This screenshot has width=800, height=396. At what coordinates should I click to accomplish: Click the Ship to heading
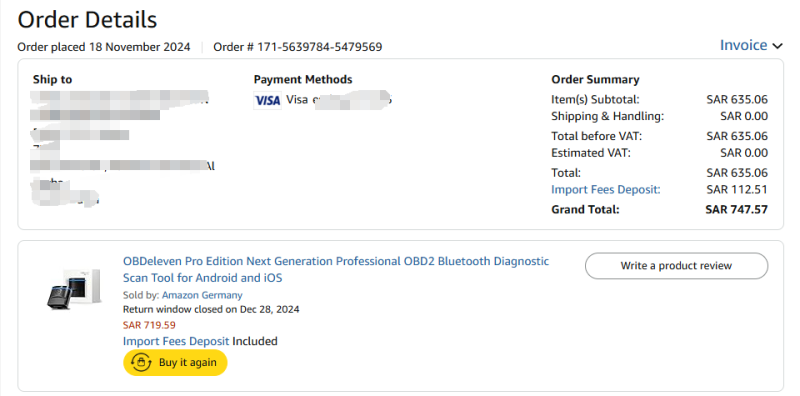pos(53,80)
